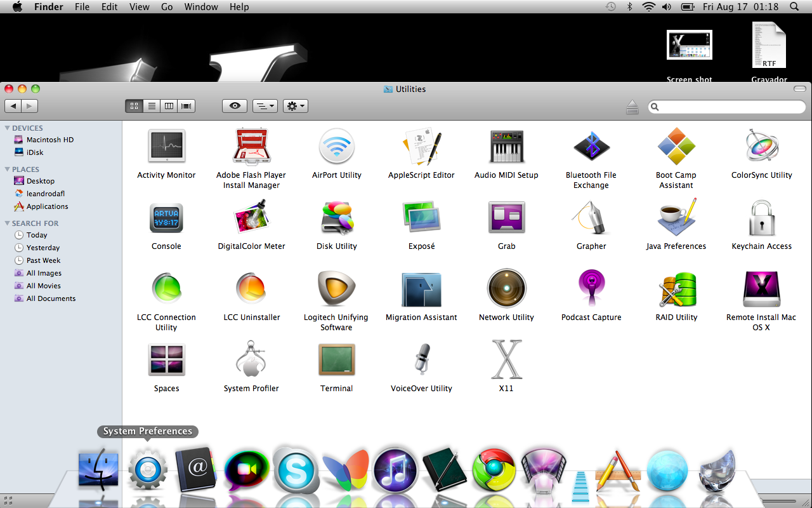Select Bluetooth File Exchange icon
The width and height of the screenshot is (812, 508).
(x=591, y=147)
